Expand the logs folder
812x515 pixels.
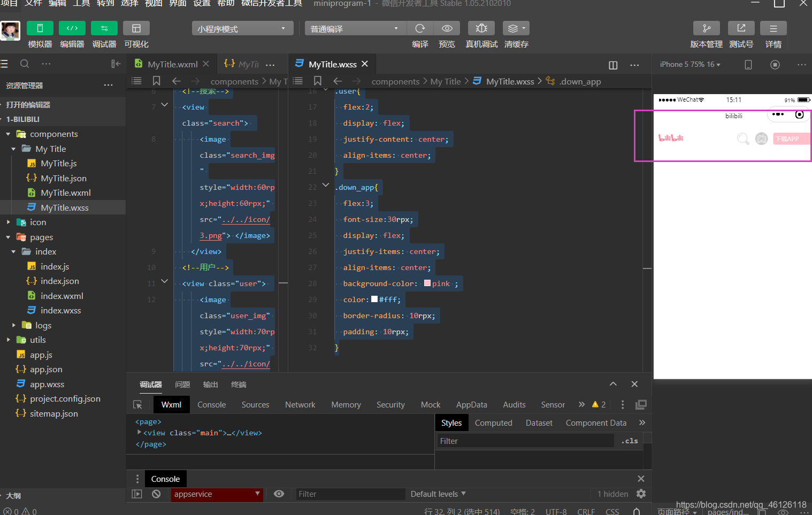pyautogui.click(x=13, y=325)
